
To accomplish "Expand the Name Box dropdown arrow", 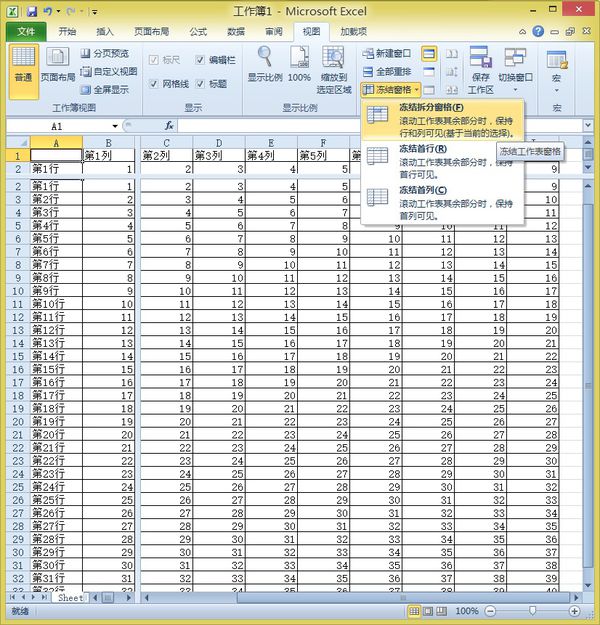I will pos(115,126).
